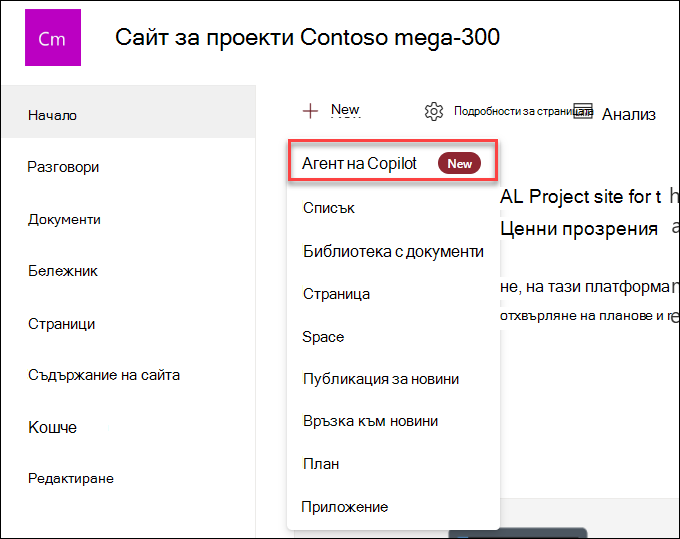Click the plus icon beside New

click(310, 111)
